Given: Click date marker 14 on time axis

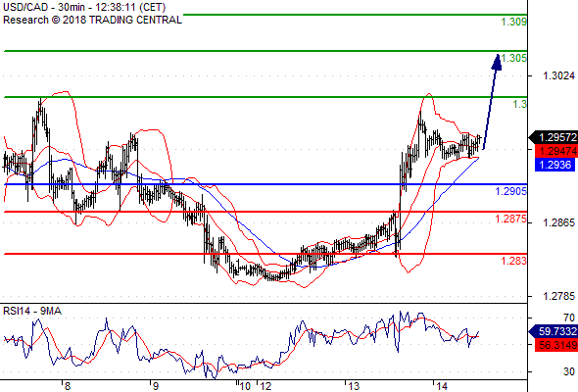Looking at the screenshot, I should pos(442,386).
